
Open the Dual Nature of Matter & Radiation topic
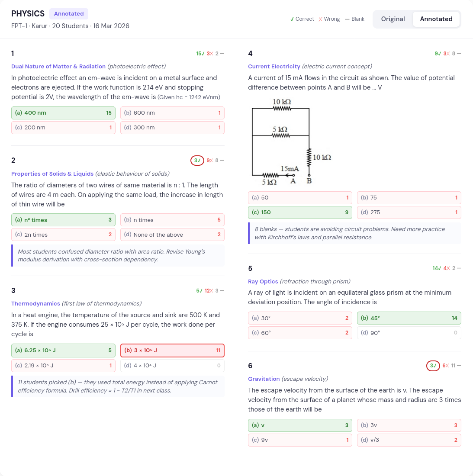pyautogui.click(x=58, y=67)
